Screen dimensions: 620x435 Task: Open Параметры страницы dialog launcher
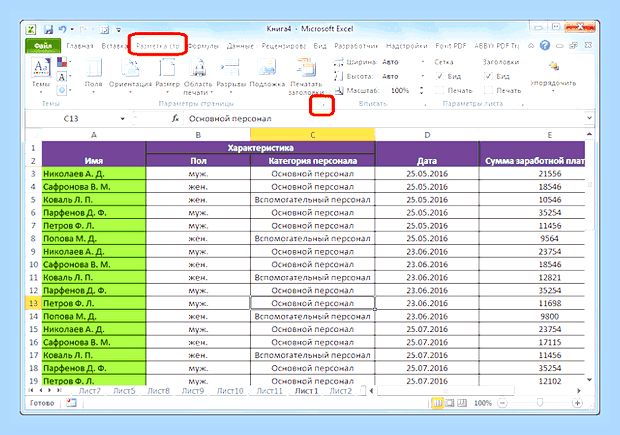click(323, 105)
